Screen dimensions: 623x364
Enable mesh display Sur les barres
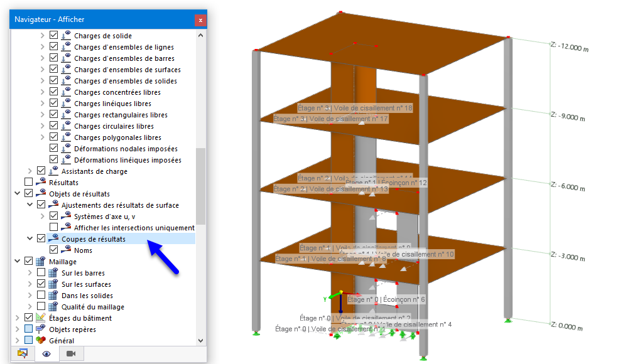coord(41,272)
